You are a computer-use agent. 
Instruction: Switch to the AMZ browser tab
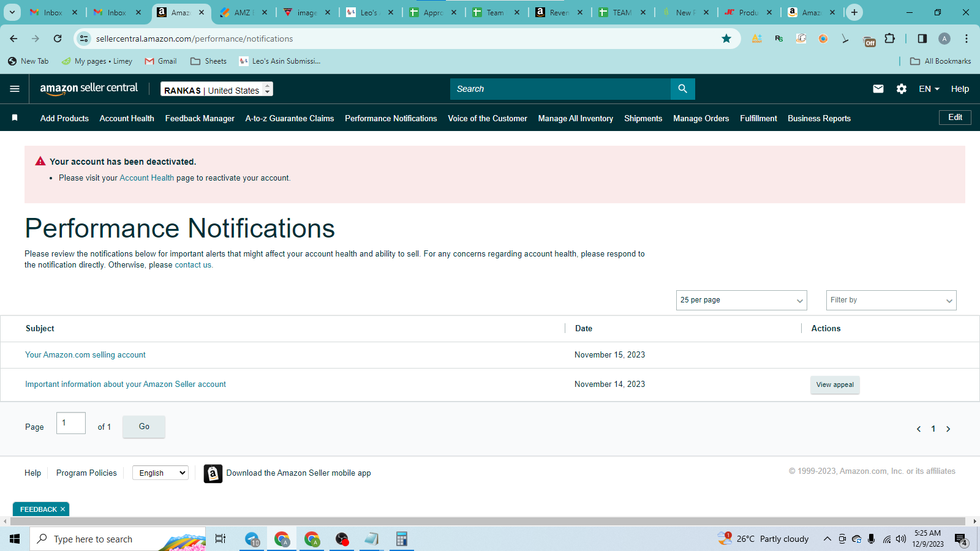[x=244, y=12]
